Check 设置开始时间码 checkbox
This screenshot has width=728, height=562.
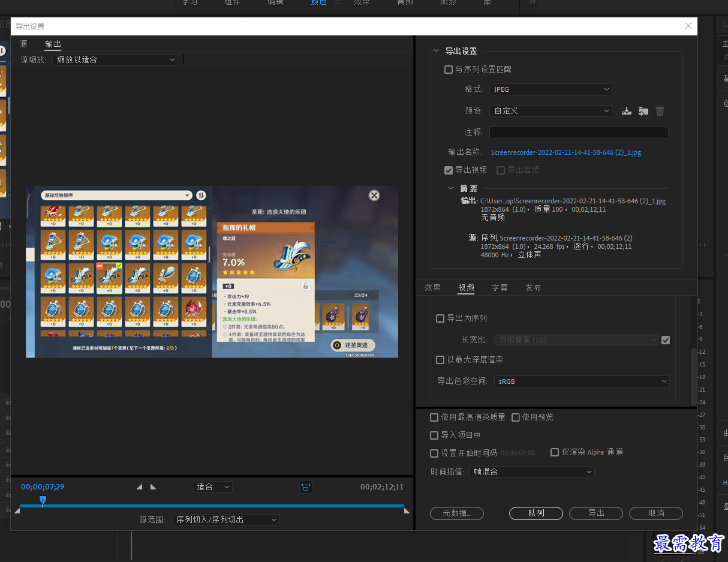434,453
